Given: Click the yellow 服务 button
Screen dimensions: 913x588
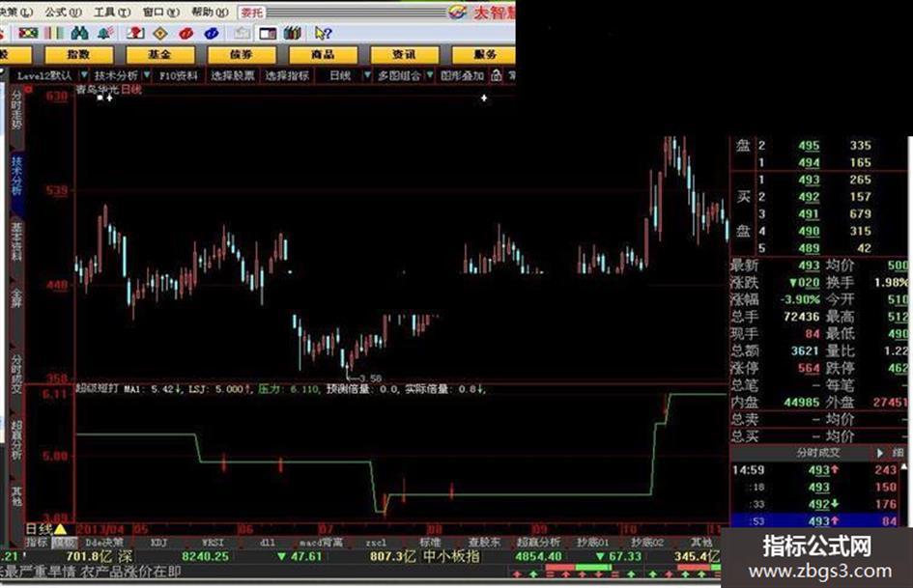Looking at the screenshot, I should click(x=483, y=55).
